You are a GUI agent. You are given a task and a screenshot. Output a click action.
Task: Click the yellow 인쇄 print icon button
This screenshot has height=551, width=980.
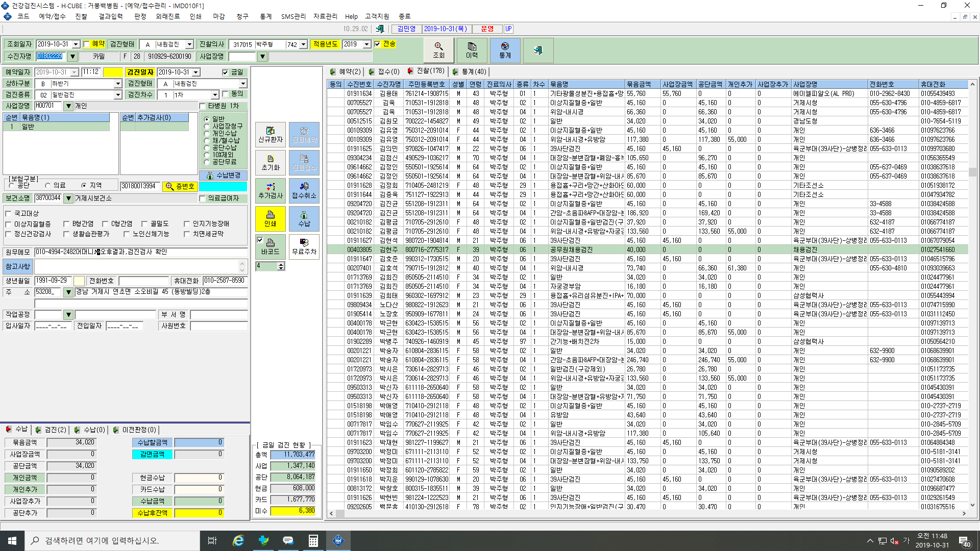point(271,219)
